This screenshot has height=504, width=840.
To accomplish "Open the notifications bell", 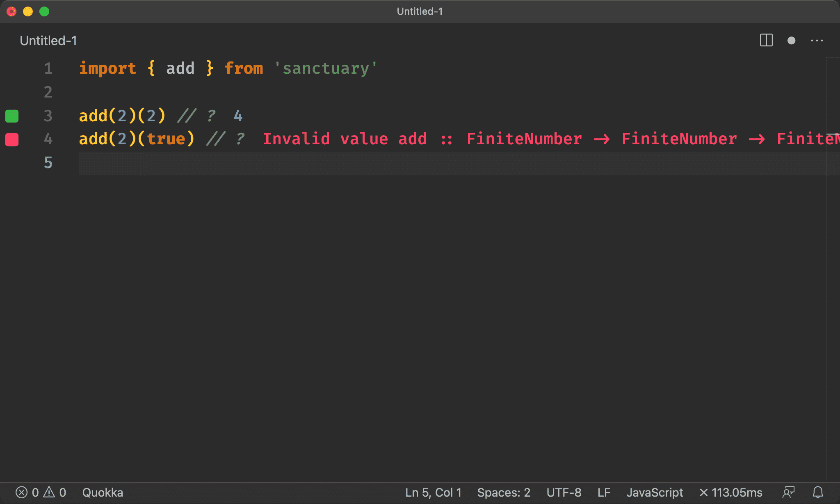I will (818, 492).
